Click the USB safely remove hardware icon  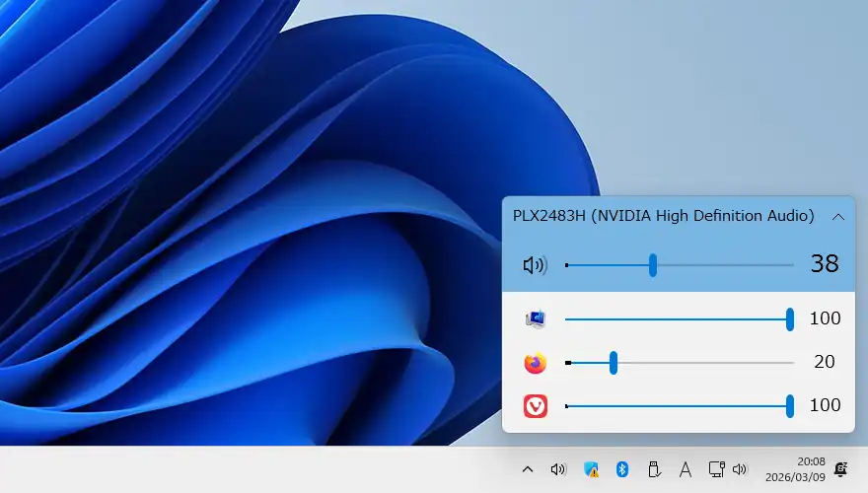tap(653, 469)
